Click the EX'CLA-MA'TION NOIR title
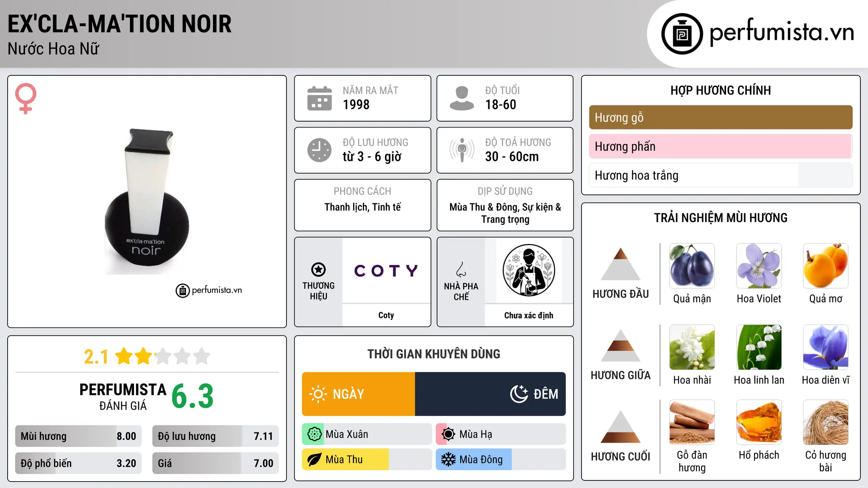This screenshot has height=488, width=868. pyautogui.click(x=120, y=24)
